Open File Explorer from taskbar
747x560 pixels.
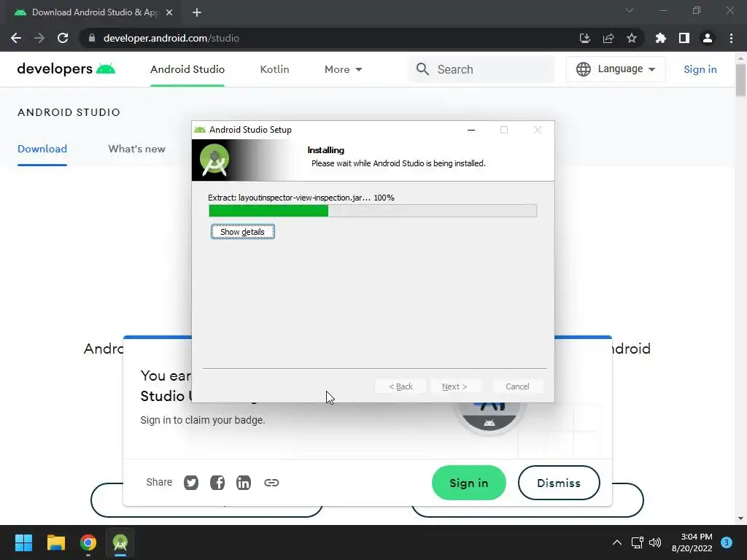(x=55, y=542)
